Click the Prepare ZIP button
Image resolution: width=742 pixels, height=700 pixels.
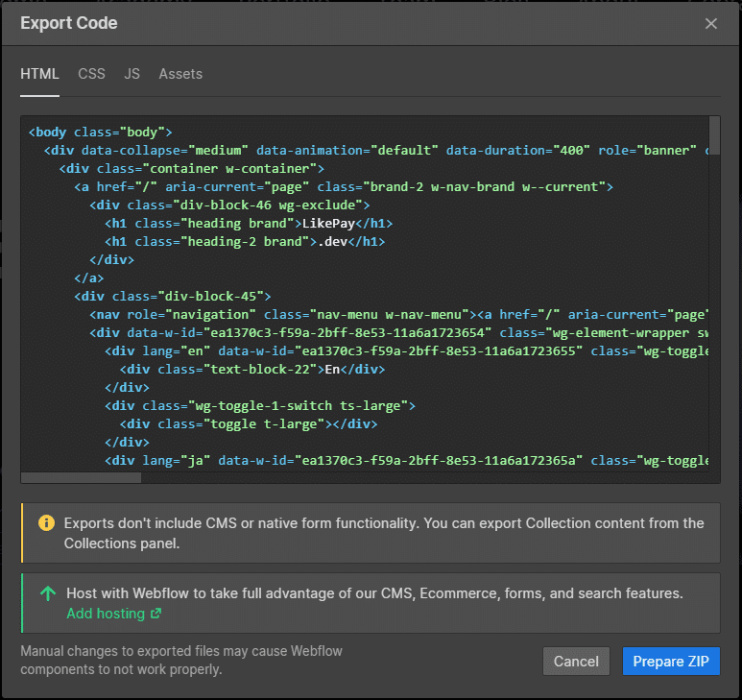671,661
